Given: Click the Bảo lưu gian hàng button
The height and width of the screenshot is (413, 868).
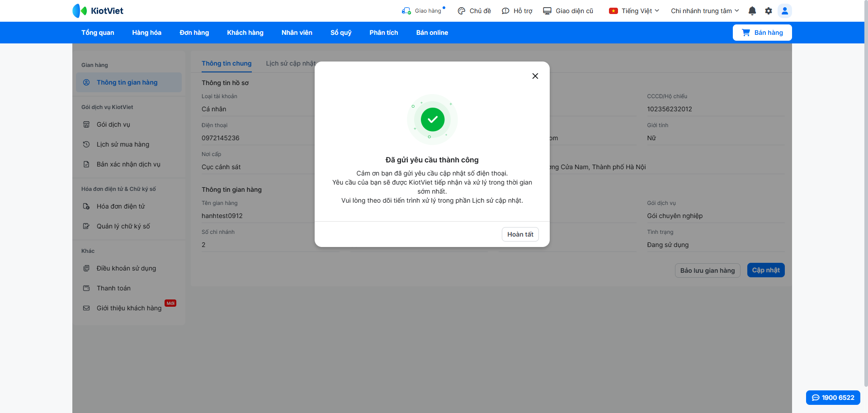Looking at the screenshot, I should coord(708,271).
